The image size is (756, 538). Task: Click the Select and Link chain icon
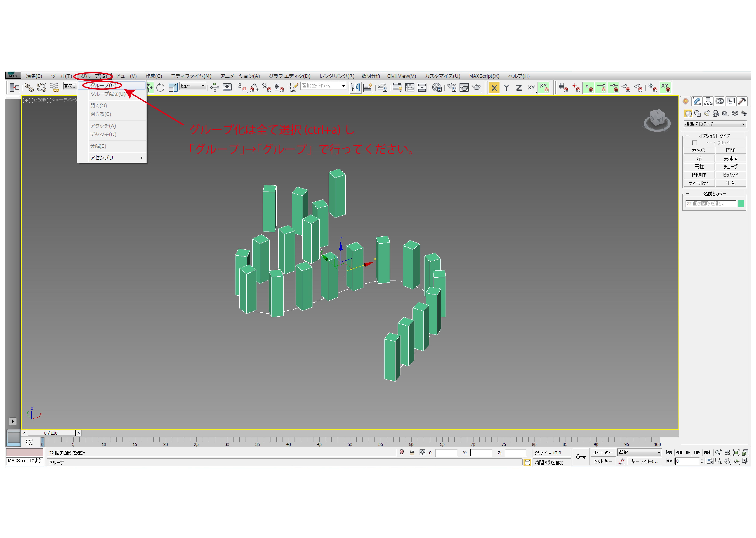[x=29, y=87]
